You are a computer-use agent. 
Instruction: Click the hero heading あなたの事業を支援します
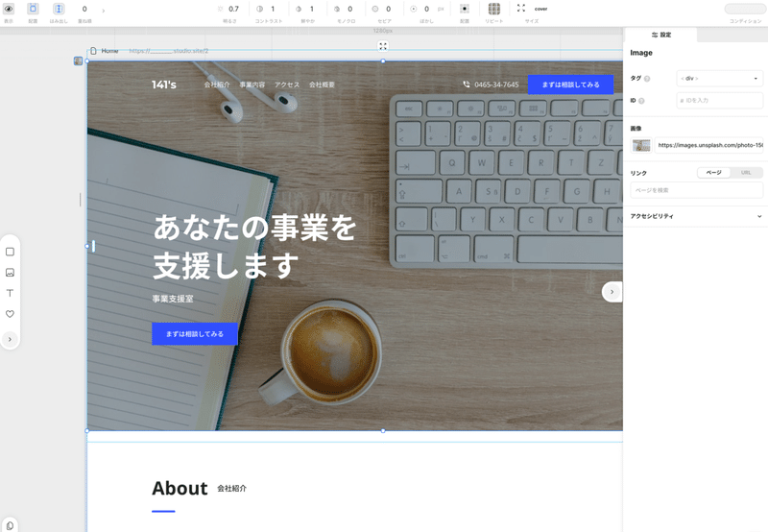pos(254,247)
